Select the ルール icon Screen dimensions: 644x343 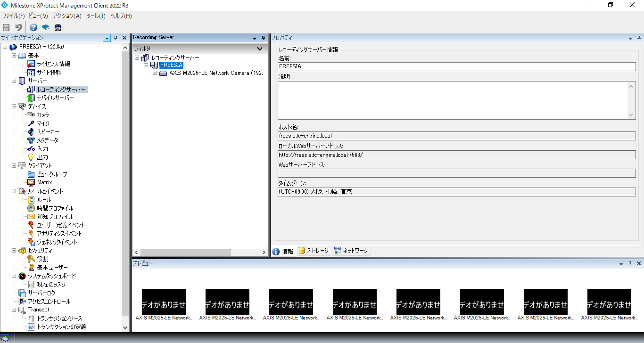tap(31, 200)
